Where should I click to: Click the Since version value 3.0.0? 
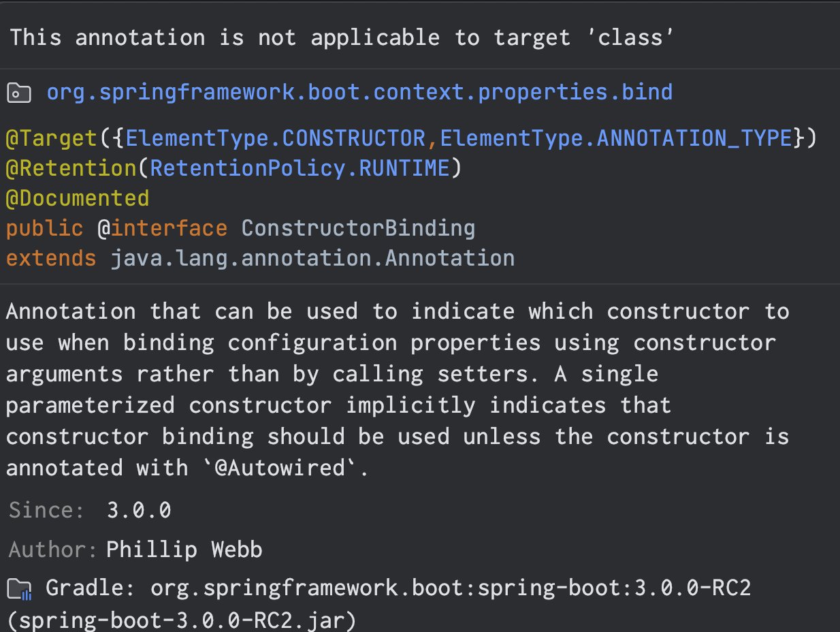coord(139,510)
